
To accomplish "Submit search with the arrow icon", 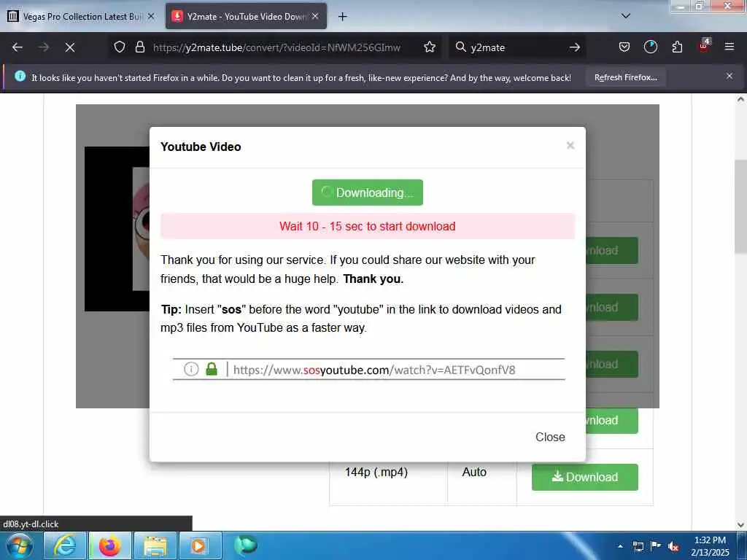I will point(575,47).
